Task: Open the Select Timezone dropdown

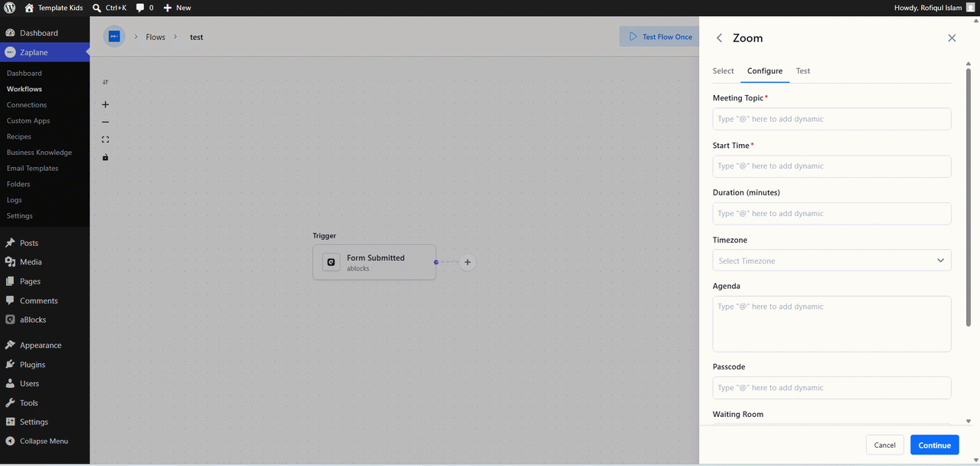Action: 831,261
